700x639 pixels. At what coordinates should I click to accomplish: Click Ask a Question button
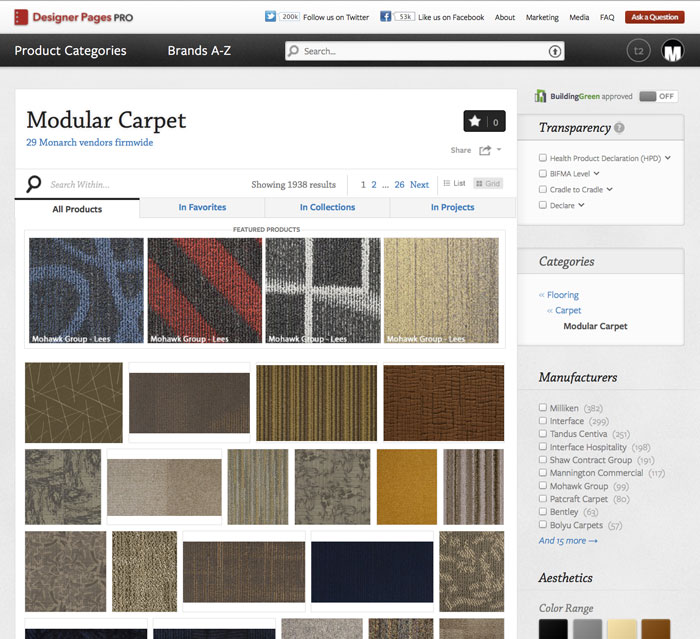point(654,17)
